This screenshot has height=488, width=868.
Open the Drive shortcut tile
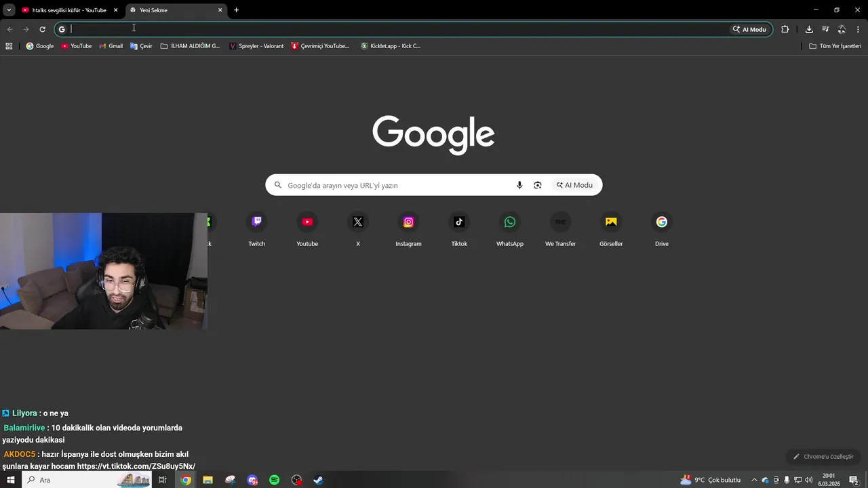coord(662,230)
